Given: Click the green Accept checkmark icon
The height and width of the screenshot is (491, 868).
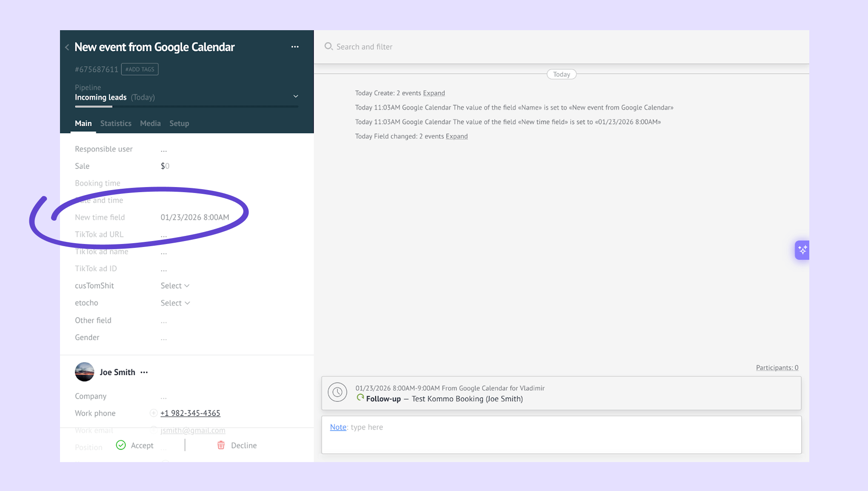Looking at the screenshot, I should tap(121, 445).
